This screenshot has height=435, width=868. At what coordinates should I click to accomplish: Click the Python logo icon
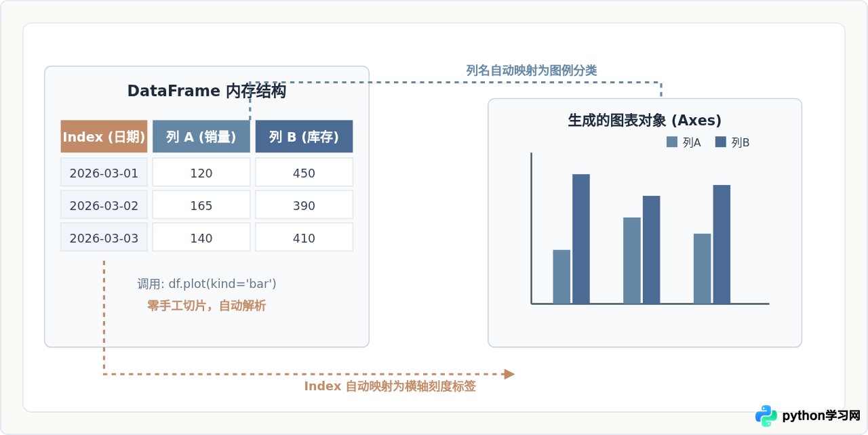[x=766, y=415]
